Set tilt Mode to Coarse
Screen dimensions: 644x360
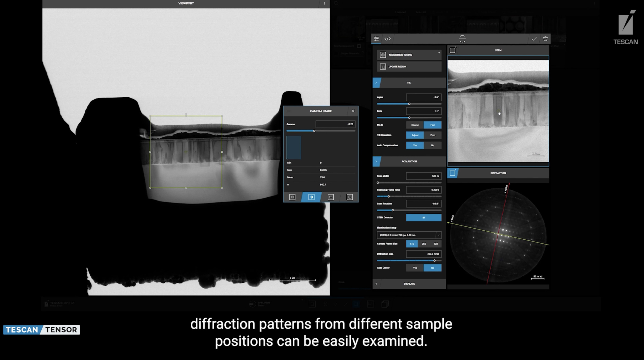point(415,125)
